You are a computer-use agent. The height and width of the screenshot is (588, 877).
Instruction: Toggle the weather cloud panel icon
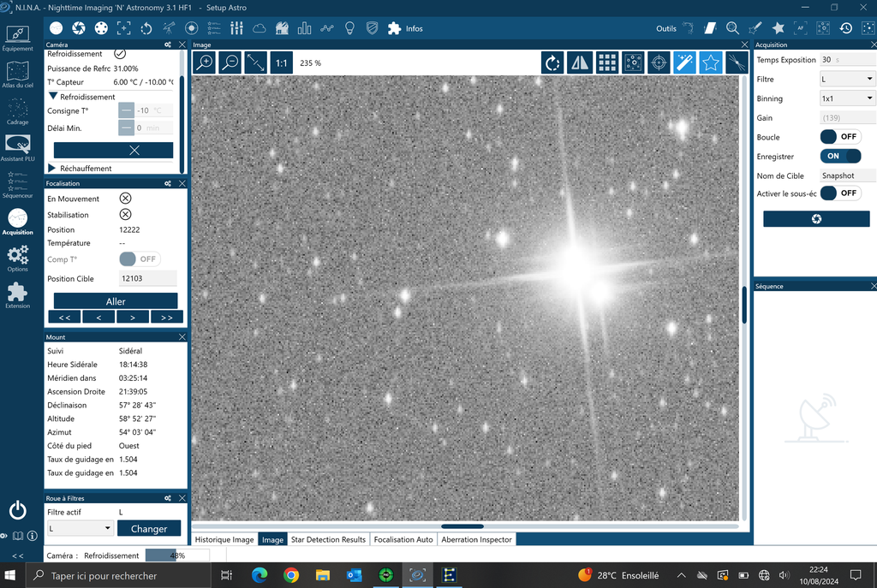(259, 28)
